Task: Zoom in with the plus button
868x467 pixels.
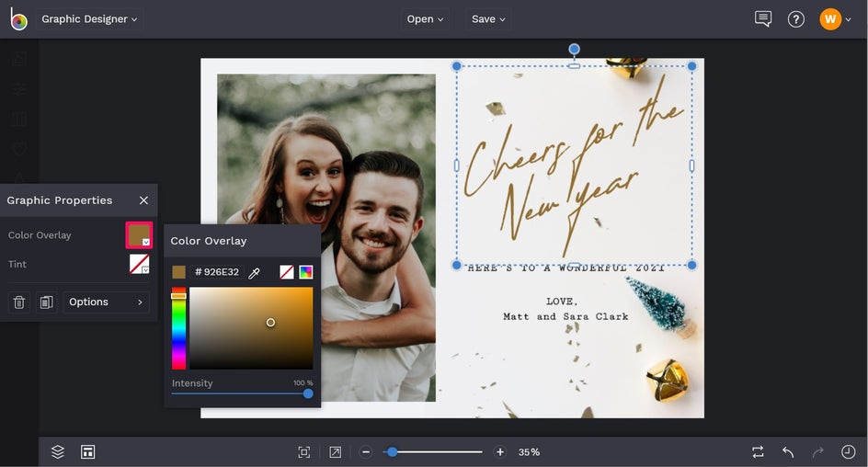Action: click(x=500, y=452)
